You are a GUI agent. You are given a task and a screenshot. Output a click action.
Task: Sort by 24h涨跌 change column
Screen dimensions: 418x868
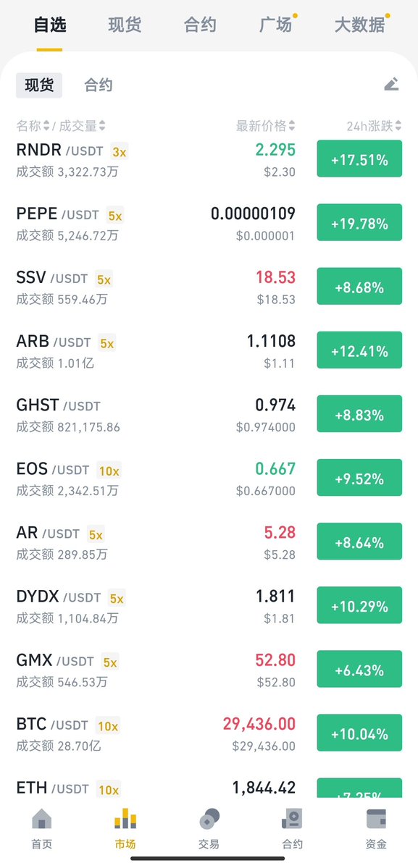(374, 126)
